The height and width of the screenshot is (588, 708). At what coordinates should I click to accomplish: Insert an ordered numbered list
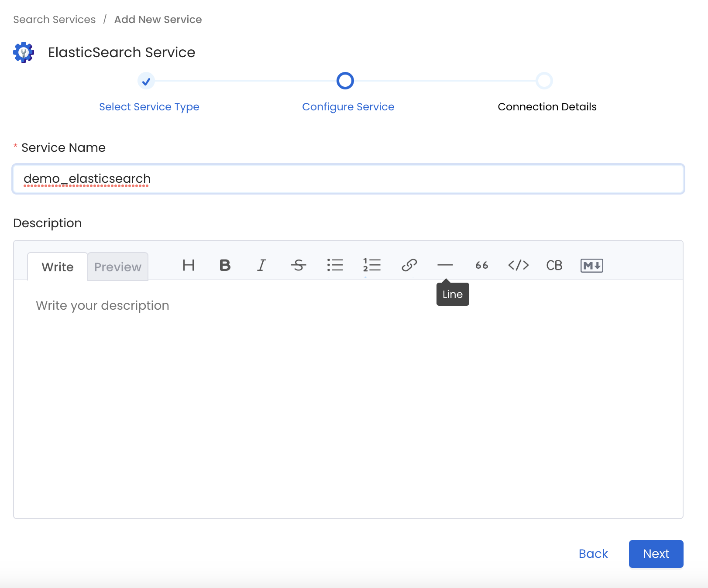pyautogui.click(x=372, y=265)
